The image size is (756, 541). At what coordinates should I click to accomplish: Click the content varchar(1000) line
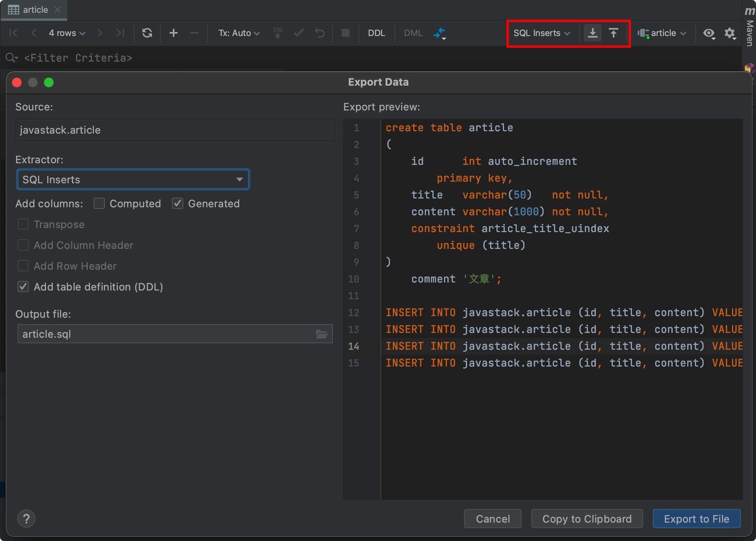[x=510, y=212]
